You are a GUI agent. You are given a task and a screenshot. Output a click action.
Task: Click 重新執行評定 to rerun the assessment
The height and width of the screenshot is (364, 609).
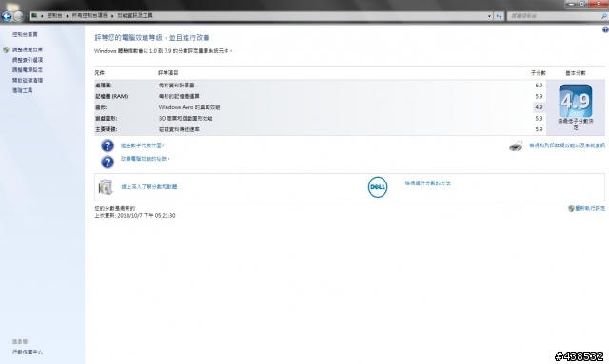click(590, 209)
